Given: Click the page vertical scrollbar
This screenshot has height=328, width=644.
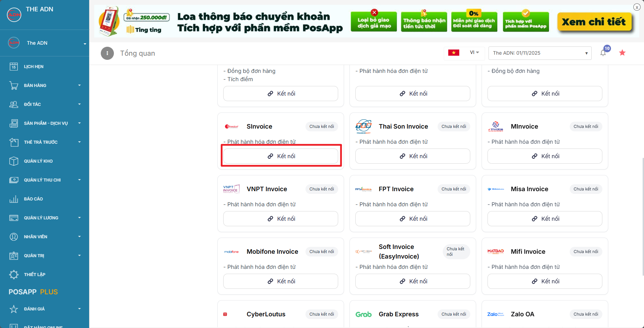Looking at the screenshot, I should tap(642, 217).
